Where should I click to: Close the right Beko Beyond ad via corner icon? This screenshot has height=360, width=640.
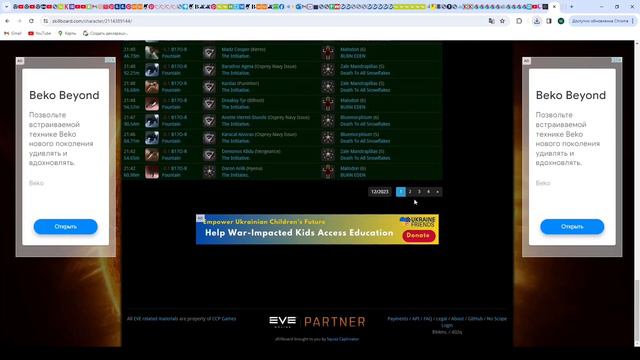pos(617,60)
